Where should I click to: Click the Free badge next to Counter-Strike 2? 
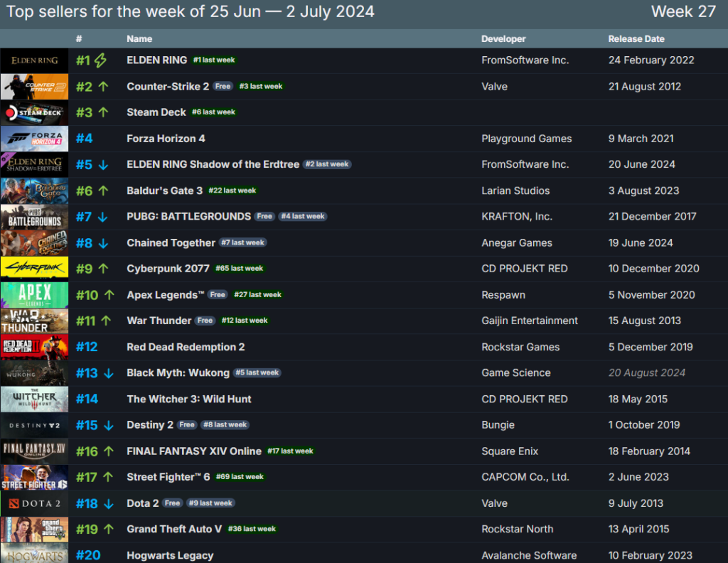[x=223, y=87]
